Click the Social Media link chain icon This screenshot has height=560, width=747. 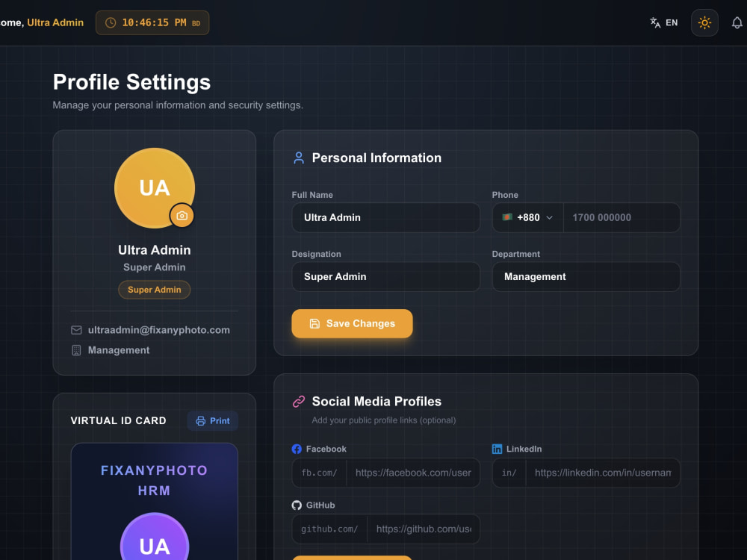coord(299,402)
